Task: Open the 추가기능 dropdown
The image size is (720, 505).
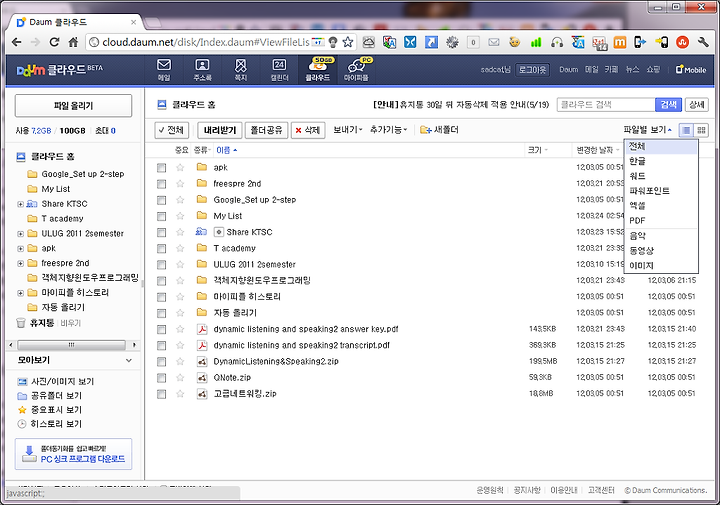Action: [388, 130]
